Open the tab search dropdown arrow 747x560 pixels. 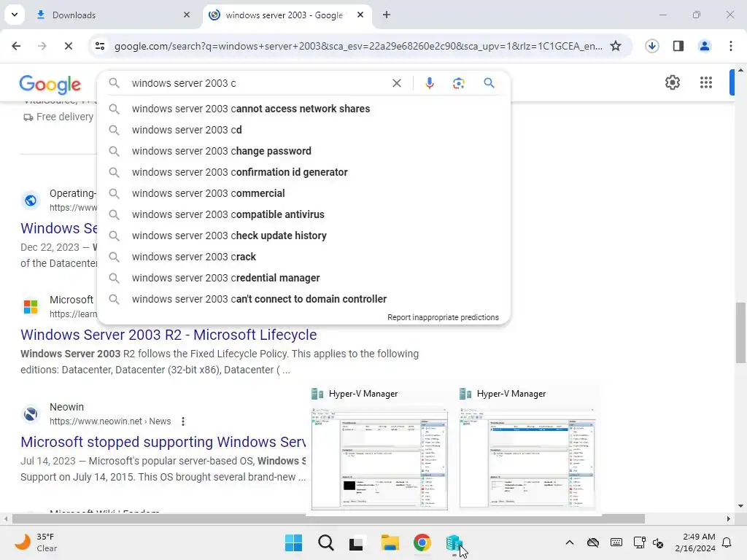coord(15,15)
